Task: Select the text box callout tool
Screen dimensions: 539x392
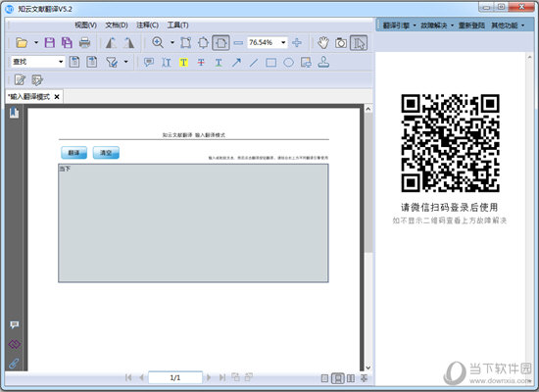Action: 306,63
